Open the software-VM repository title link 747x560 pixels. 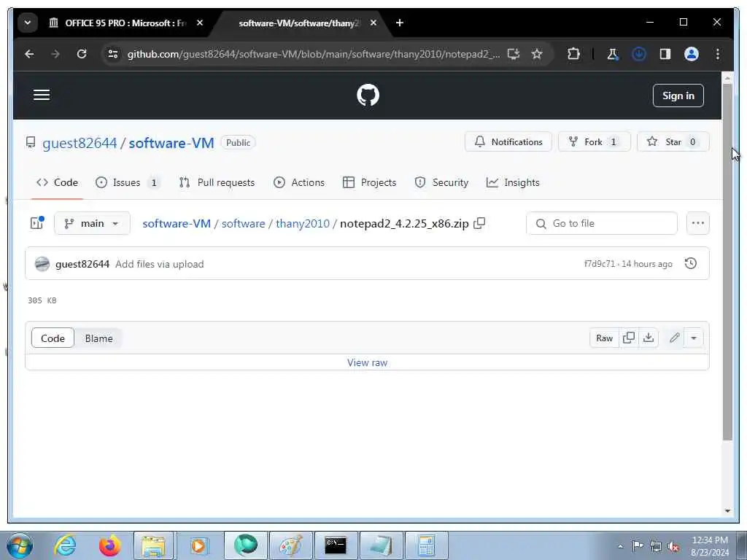click(171, 143)
